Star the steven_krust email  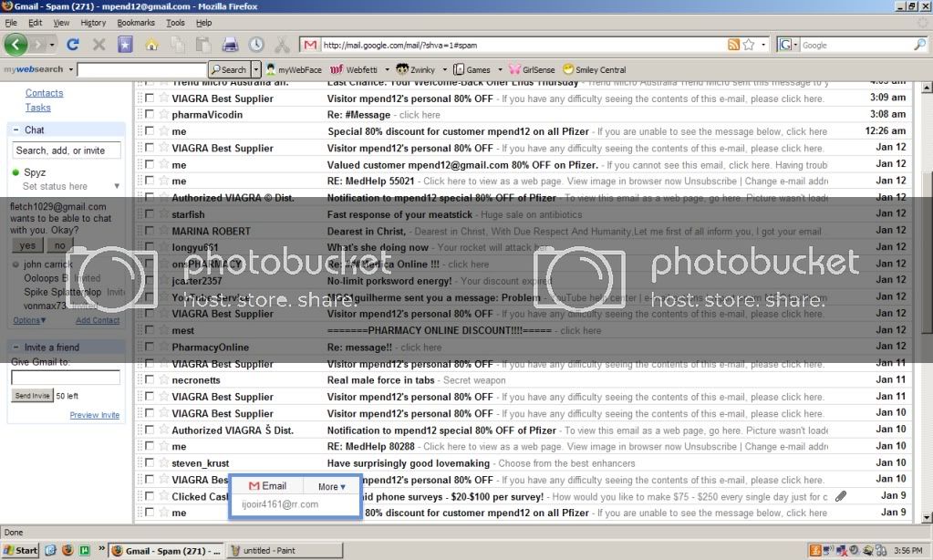[x=163, y=462]
